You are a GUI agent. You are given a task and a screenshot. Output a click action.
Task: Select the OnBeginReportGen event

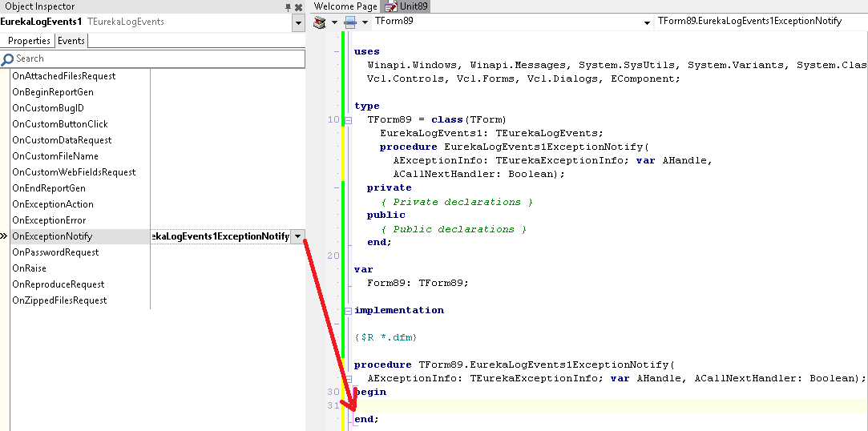[53, 92]
